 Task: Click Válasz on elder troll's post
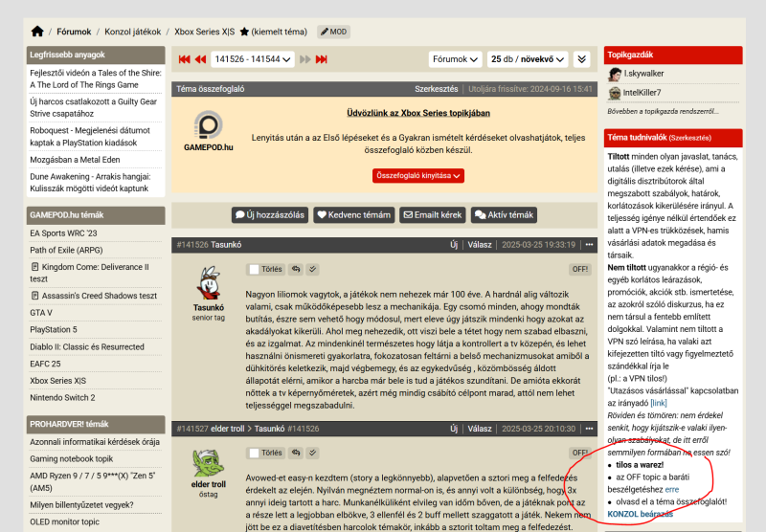point(480,429)
